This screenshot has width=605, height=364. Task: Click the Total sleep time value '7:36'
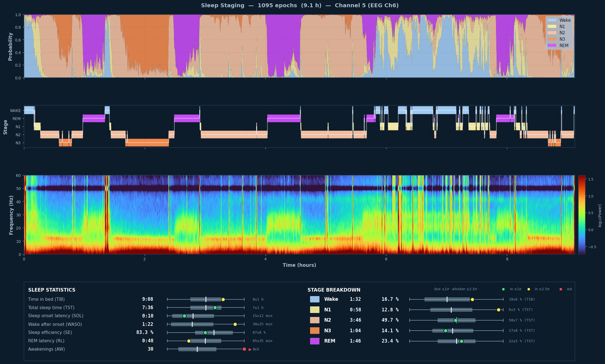tap(148, 307)
